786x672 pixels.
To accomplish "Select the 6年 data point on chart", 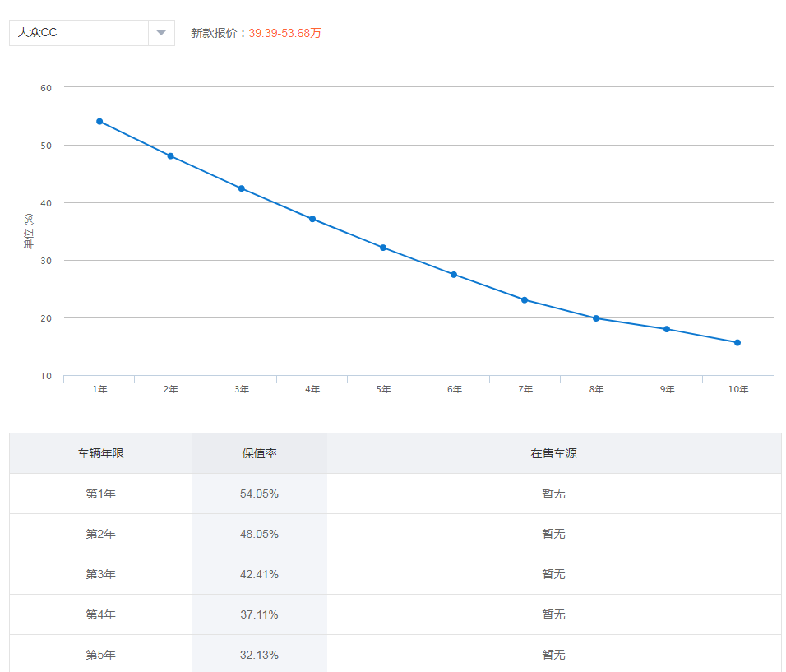I will coord(454,275).
